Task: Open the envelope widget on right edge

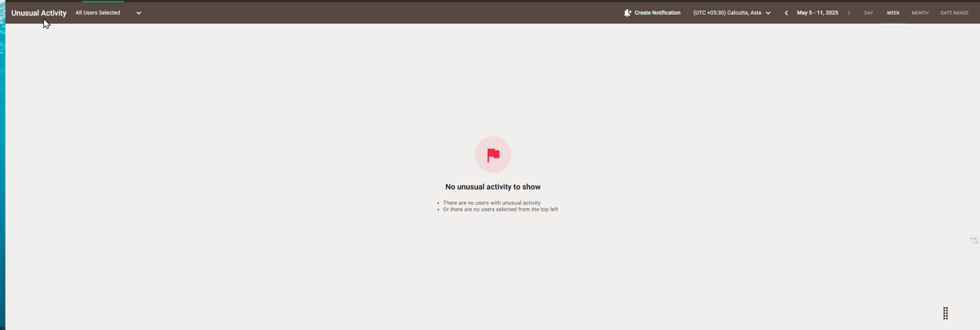Action: click(973, 240)
